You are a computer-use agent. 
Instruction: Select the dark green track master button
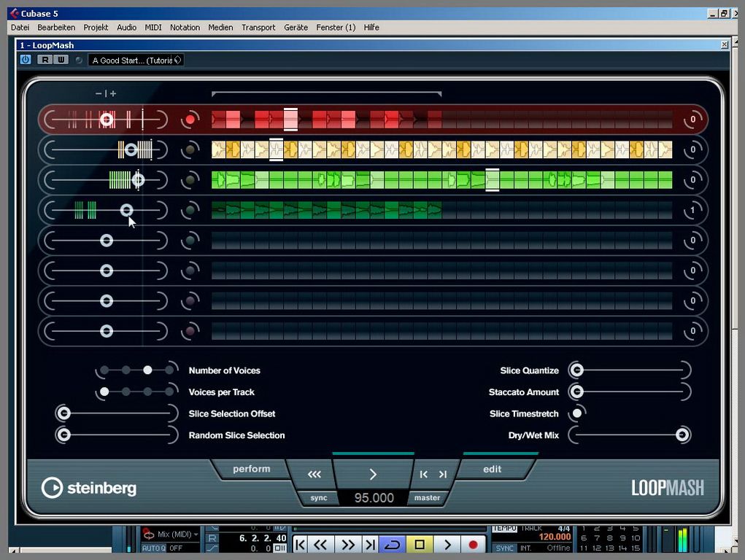point(190,211)
